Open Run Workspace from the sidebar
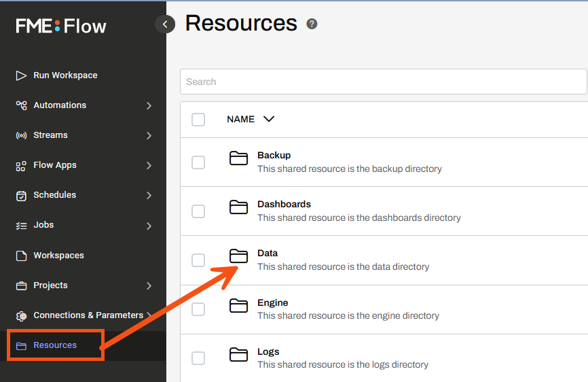 (65, 75)
